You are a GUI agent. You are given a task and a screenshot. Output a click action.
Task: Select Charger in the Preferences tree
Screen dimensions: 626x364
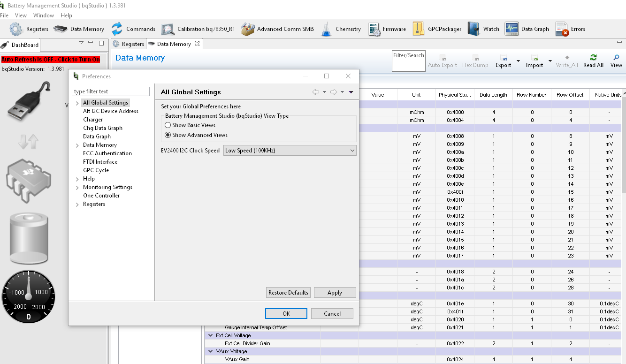coord(93,120)
